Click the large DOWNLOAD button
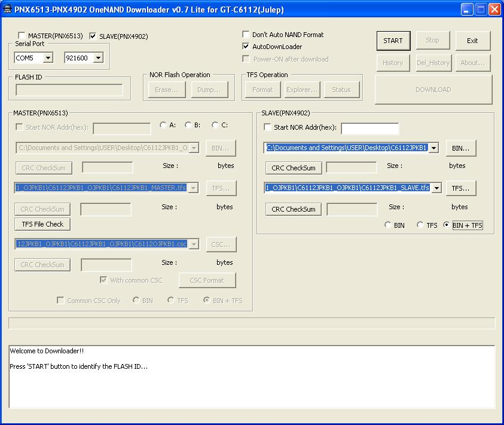 click(x=433, y=90)
